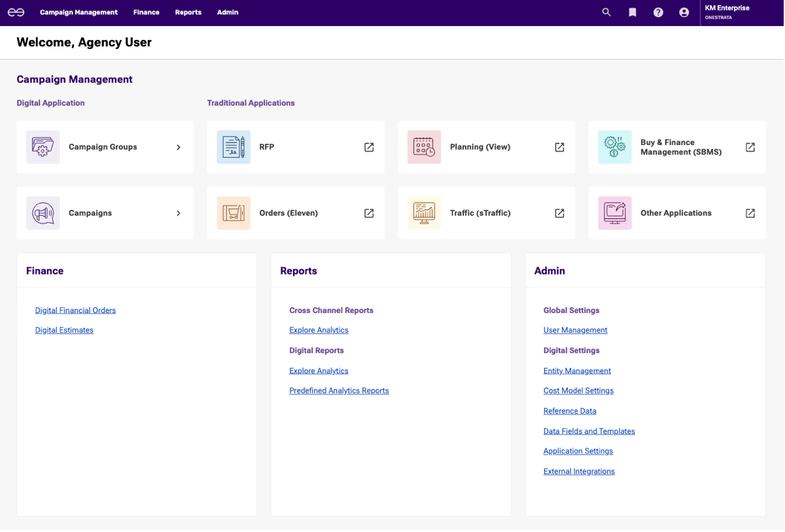This screenshot has width=785, height=532.
Task: Expand Campaigns chevron arrow
Action: pos(179,213)
